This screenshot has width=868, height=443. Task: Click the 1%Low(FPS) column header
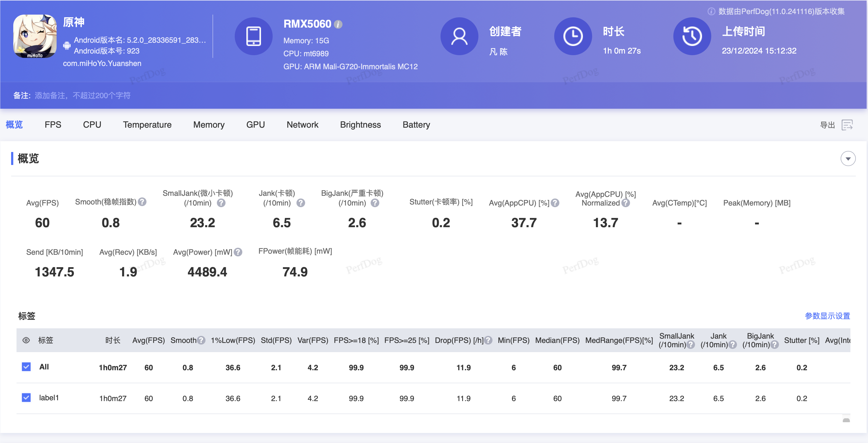coord(233,340)
